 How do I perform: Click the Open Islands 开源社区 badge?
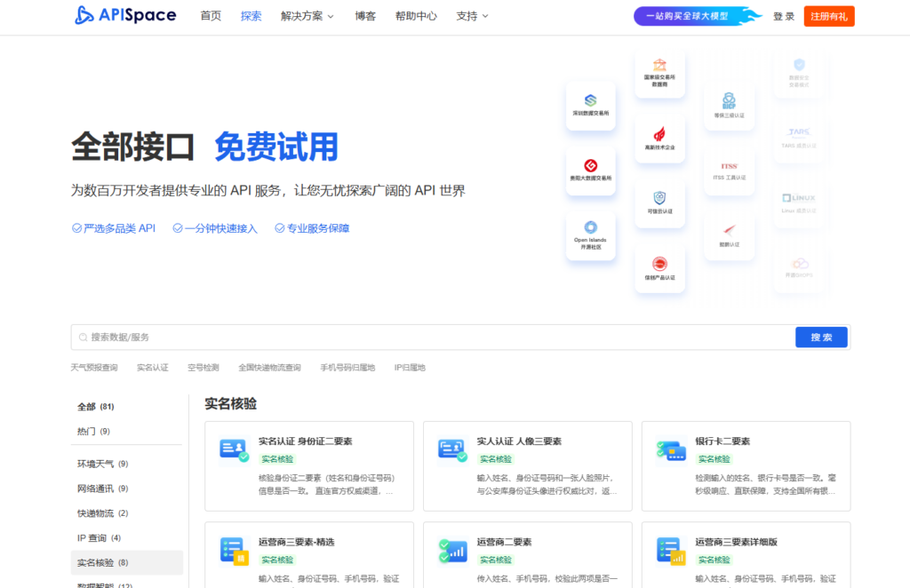pos(590,234)
